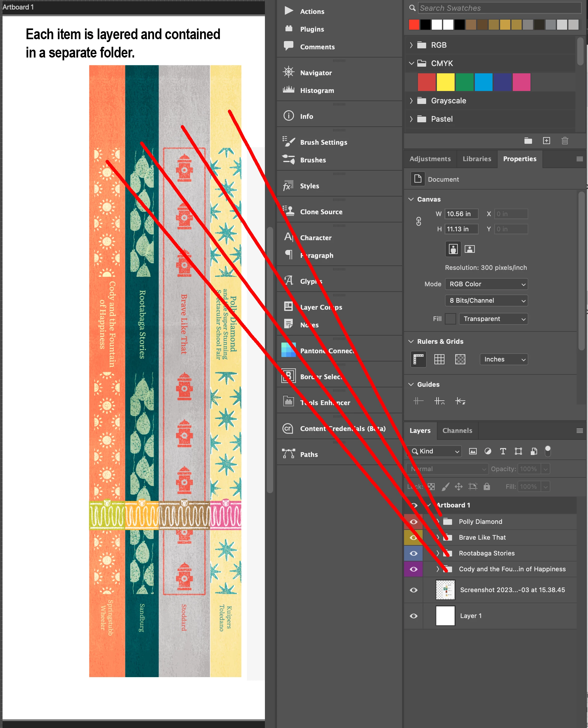Hide the Screenshot 2023 layer
The height and width of the screenshot is (728, 588).
click(x=413, y=590)
